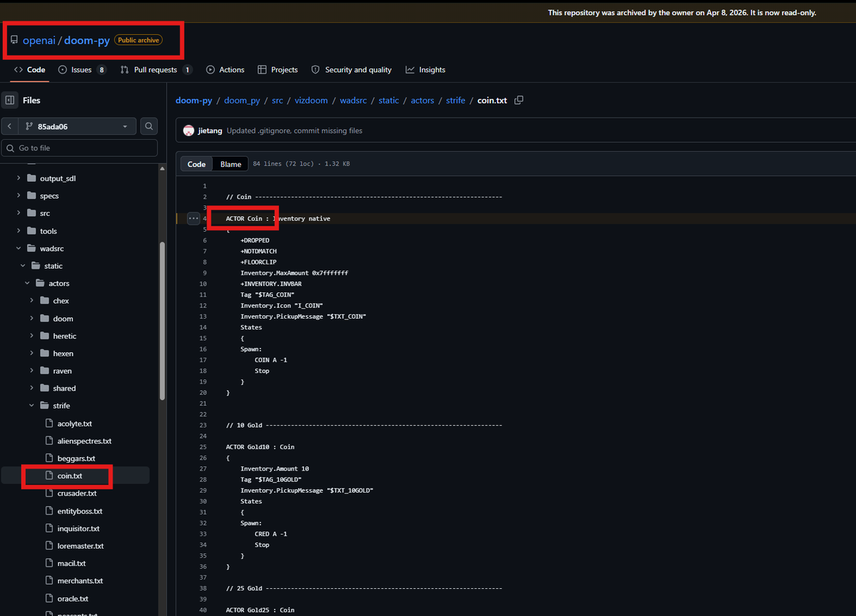Expand the raven folder
This screenshot has height=616, width=856.
point(31,371)
